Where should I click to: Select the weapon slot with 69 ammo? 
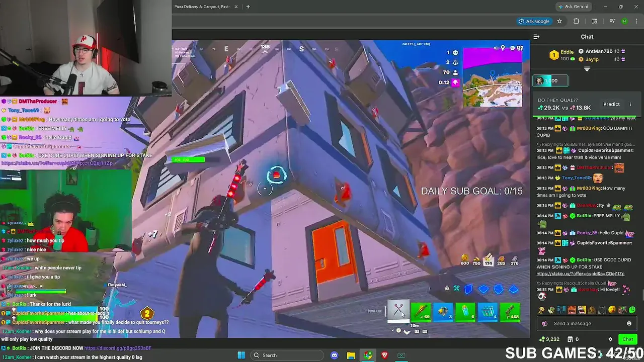tap(421, 311)
